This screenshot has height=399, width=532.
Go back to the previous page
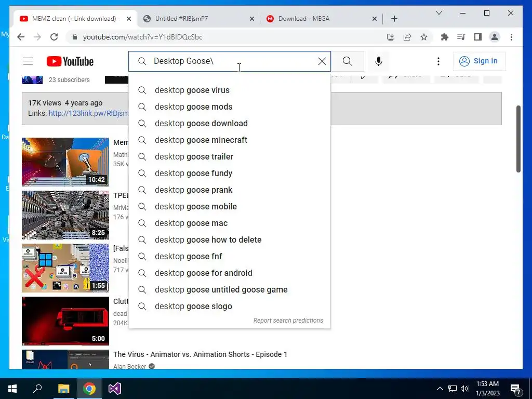click(x=21, y=37)
